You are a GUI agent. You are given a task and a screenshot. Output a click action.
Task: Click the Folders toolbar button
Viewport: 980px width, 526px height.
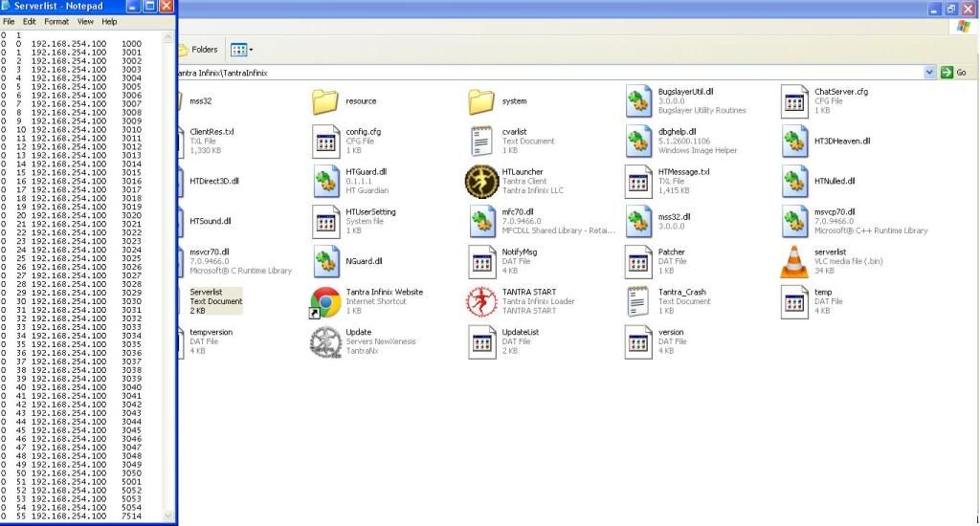(197, 50)
